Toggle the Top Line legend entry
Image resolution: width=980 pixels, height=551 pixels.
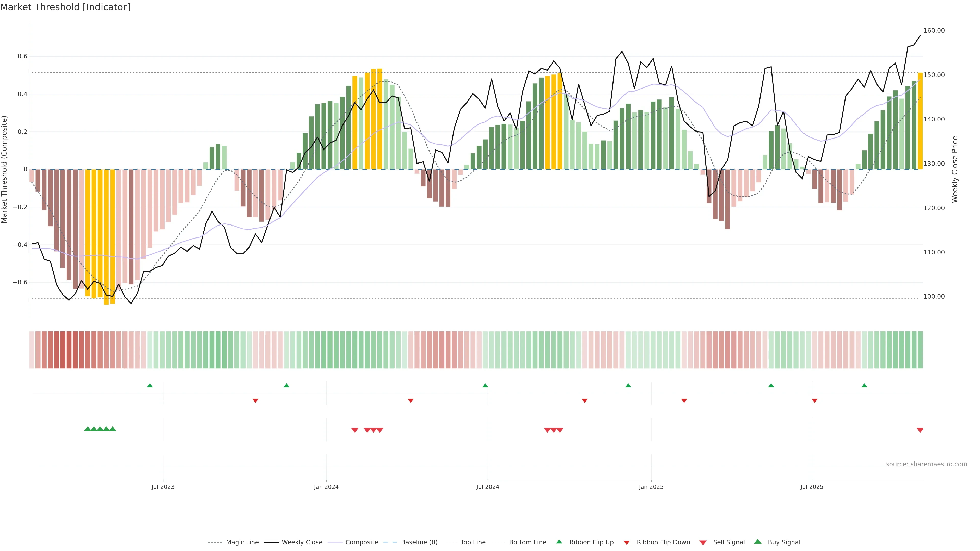tap(473, 542)
